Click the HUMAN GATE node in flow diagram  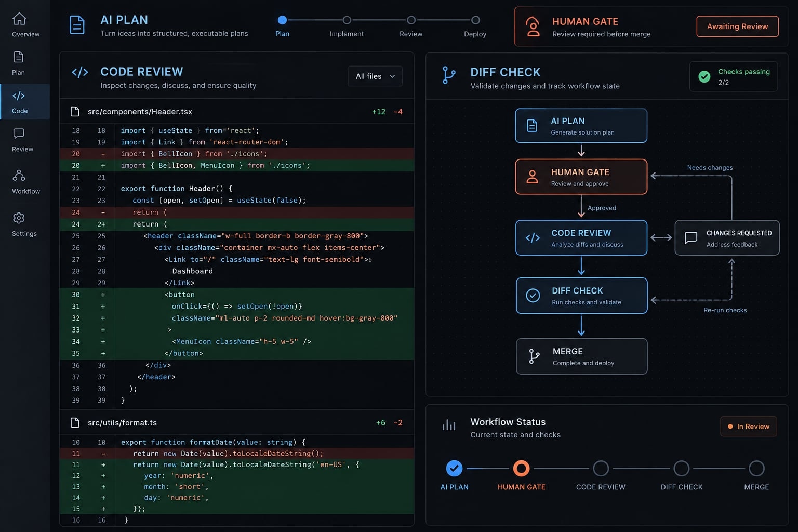tap(581, 177)
